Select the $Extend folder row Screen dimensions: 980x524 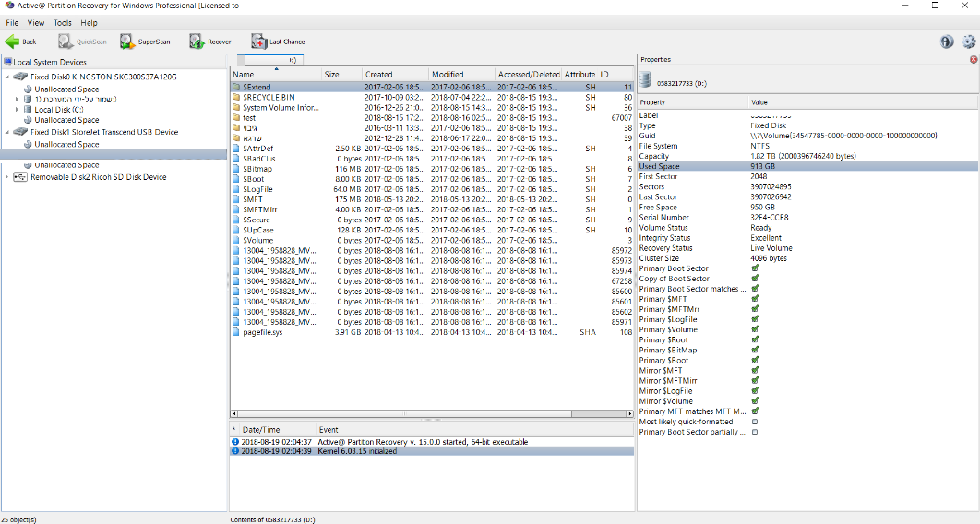[432, 87]
